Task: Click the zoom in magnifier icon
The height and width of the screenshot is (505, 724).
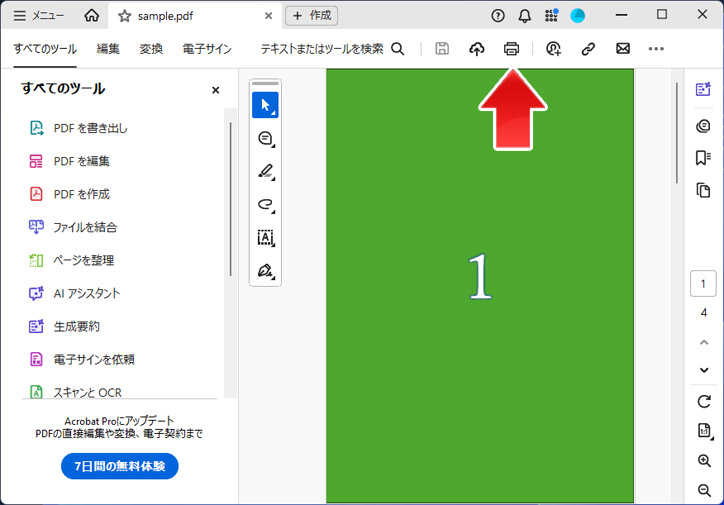Action: [x=704, y=460]
